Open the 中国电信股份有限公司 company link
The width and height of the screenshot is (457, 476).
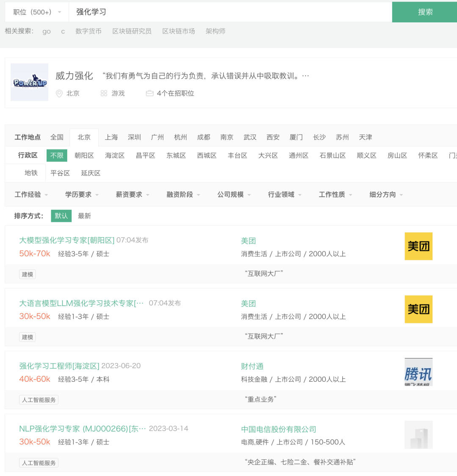coord(278,429)
